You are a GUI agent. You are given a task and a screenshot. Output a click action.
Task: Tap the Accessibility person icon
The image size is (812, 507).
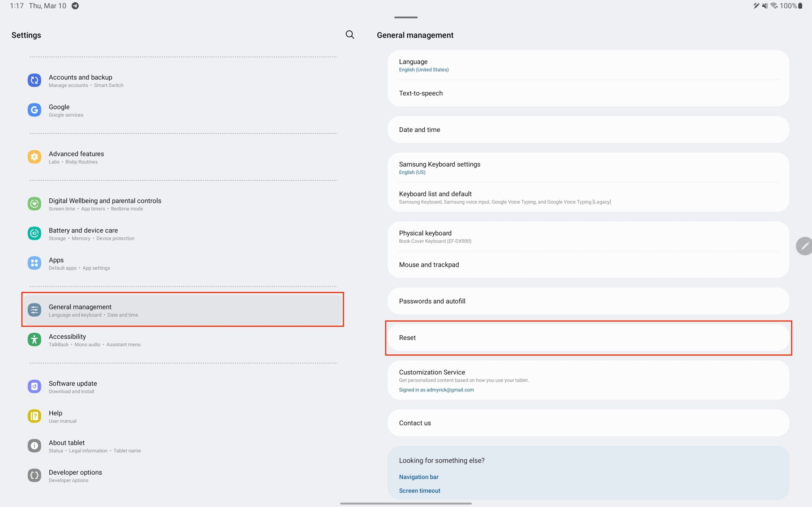pyautogui.click(x=34, y=340)
